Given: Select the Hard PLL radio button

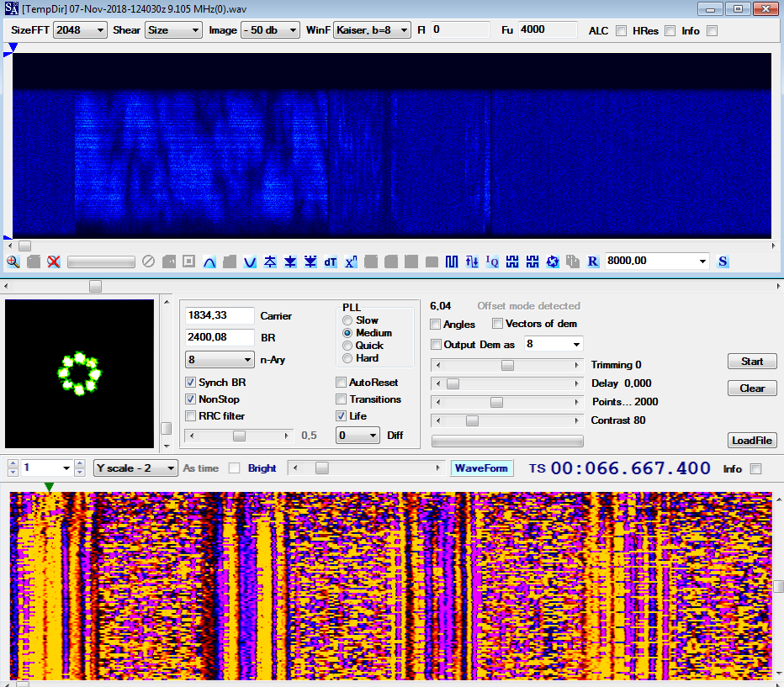Looking at the screenshot, I should 347,358.
